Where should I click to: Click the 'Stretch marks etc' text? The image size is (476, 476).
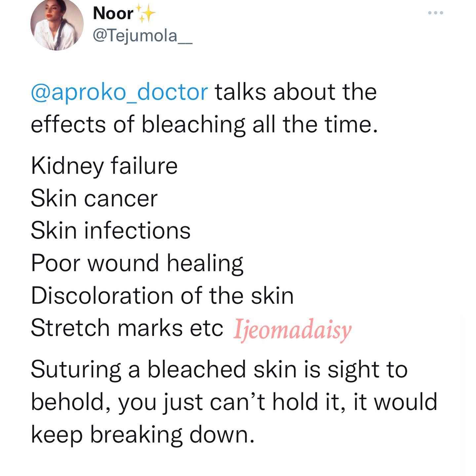click(127, 328)
